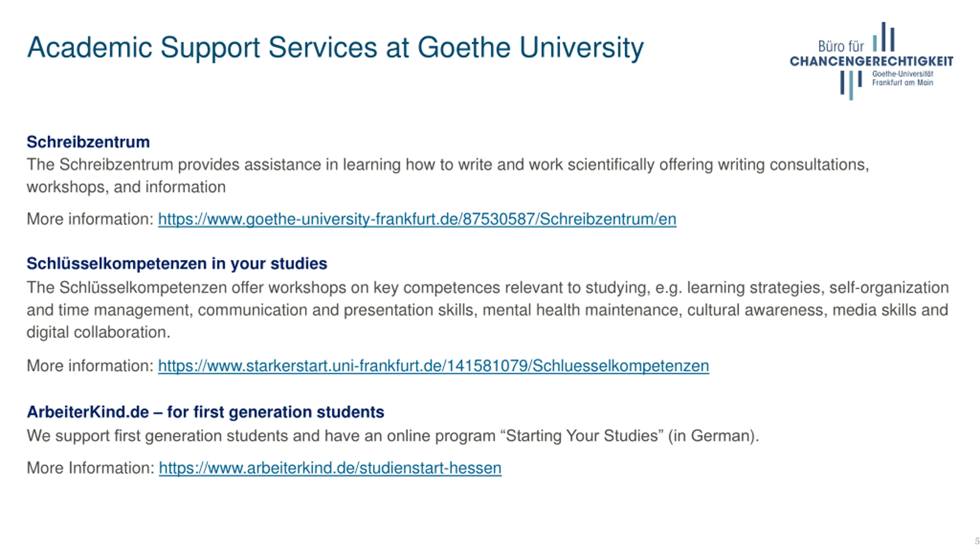Click the upper vertical bars logo icon

[x=884, y=38]
